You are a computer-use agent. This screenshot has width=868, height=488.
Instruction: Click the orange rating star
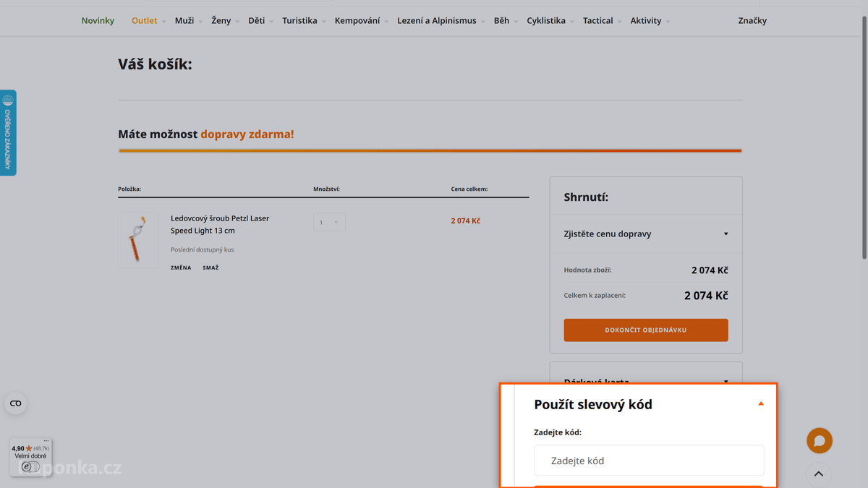coord(29,449)
